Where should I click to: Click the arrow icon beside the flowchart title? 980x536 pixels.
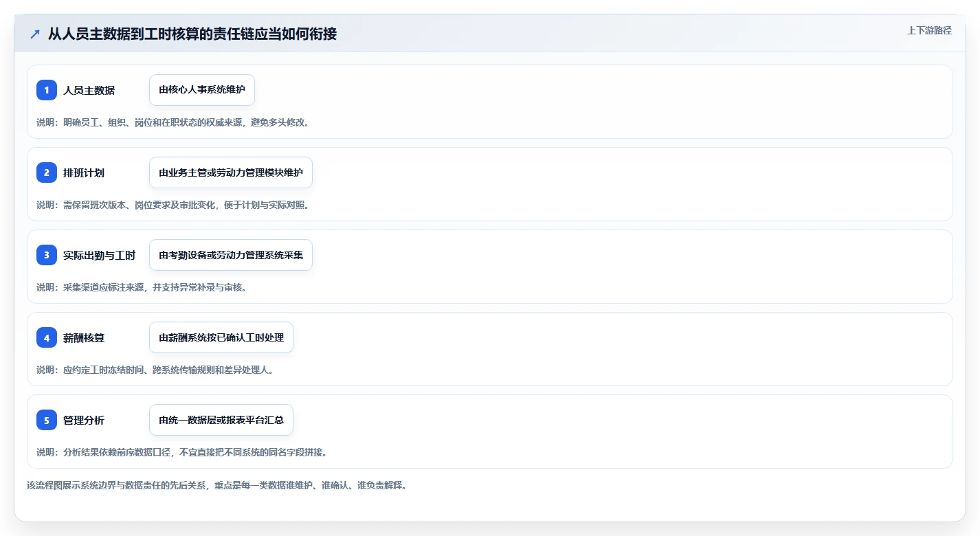(x=35, y=34)
